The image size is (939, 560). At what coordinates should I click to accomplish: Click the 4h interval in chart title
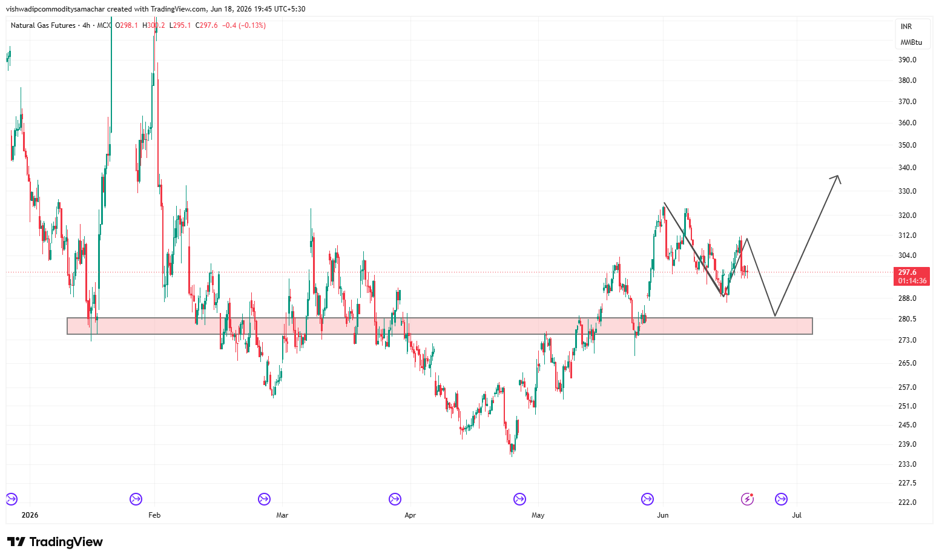(87, 25)
